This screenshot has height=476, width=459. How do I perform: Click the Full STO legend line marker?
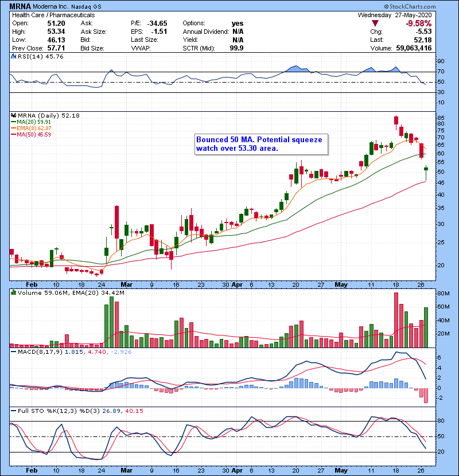tap(13, 411)
